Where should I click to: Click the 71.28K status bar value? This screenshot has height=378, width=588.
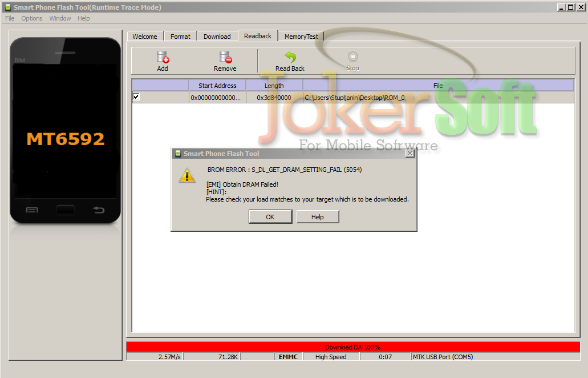[x=212, y=357]
